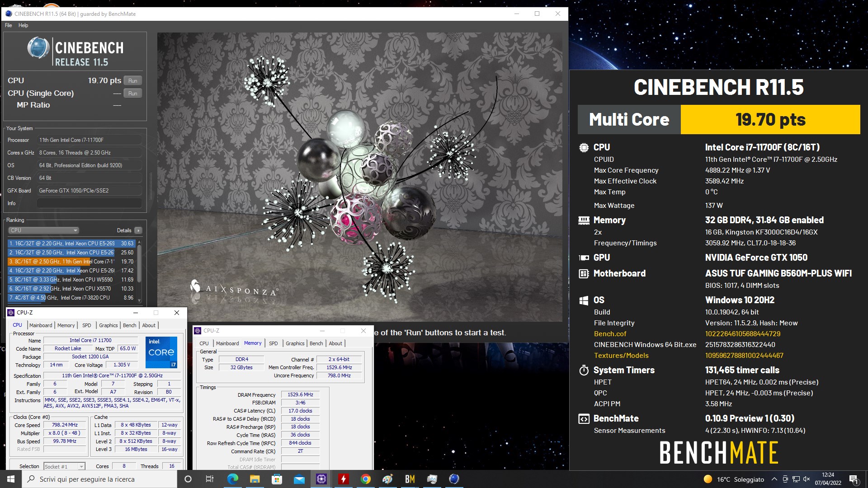Open the Help menu in Cinebench

pos(23,25)
